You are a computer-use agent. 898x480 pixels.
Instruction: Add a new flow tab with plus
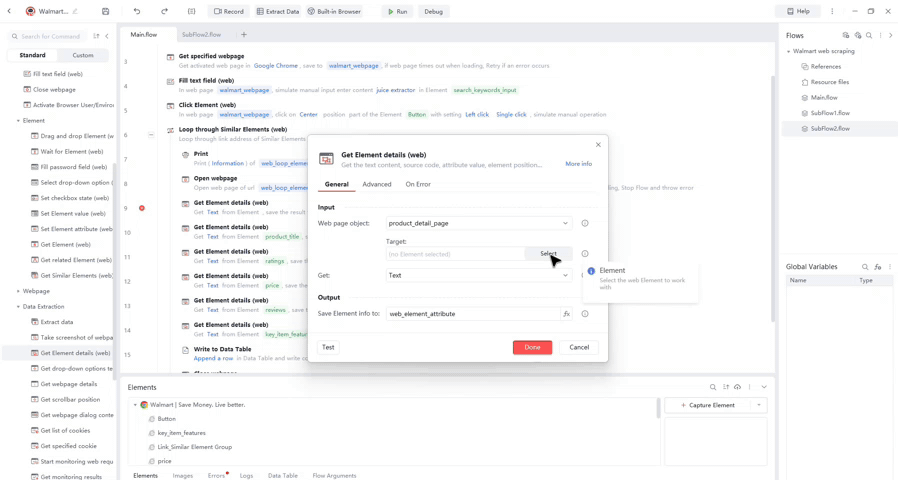[x=244, y=35]
